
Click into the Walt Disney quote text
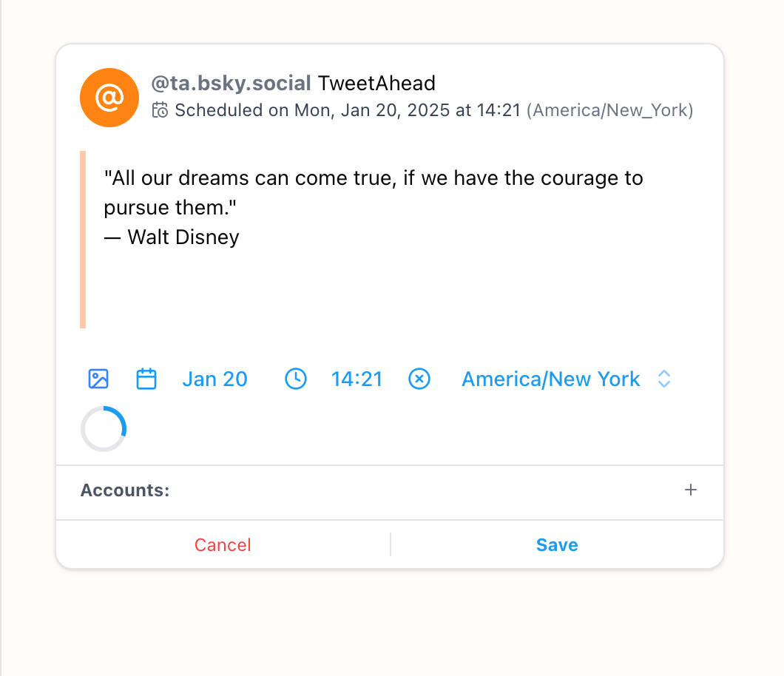coord(374,208)
